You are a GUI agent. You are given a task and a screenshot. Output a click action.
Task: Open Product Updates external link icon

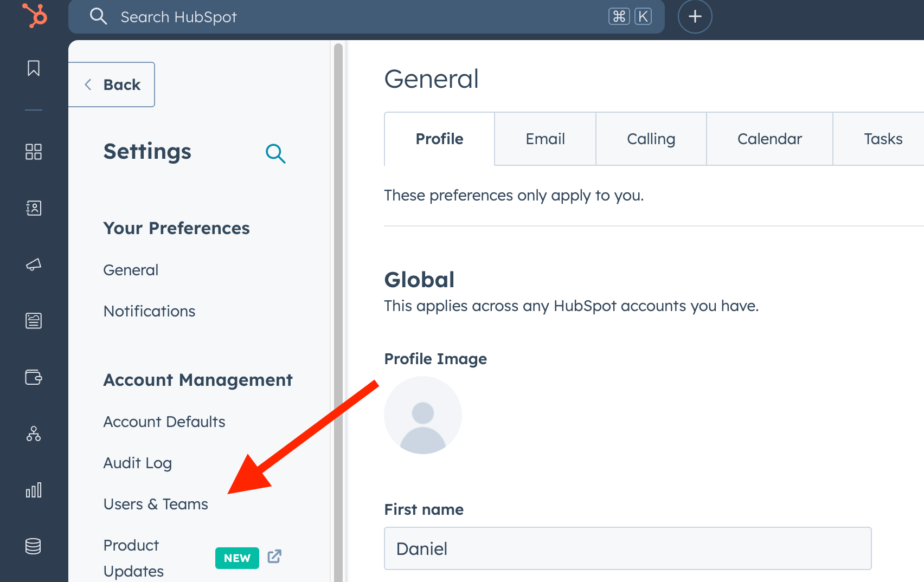point(275,557)
